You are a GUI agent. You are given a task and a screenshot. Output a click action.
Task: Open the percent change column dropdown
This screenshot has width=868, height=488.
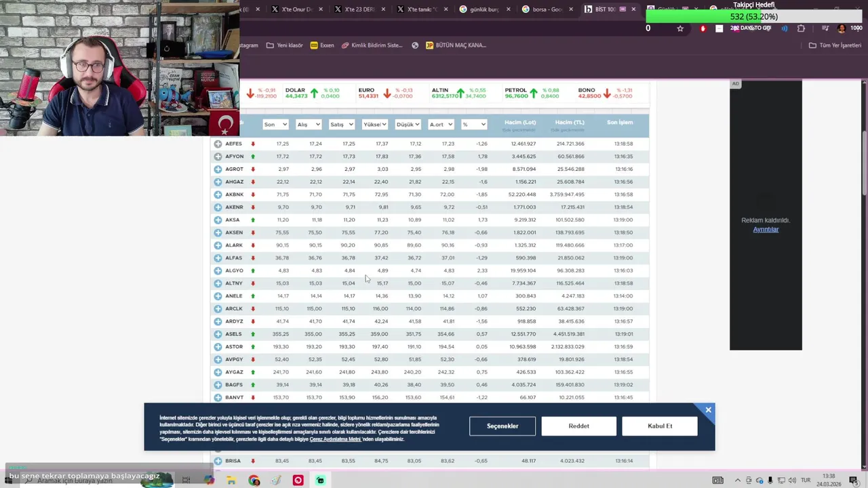pyautogui.click(x=474, y=124)
